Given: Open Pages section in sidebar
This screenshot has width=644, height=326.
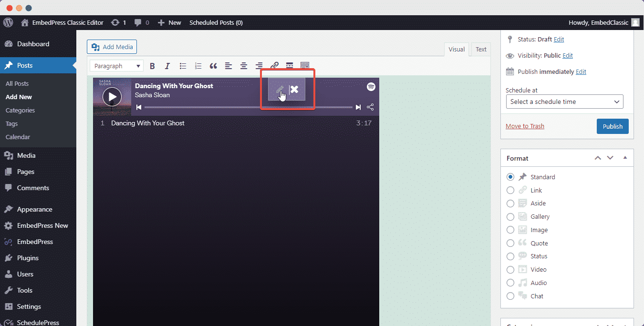Looking at the screenshot, I should 38,172.
